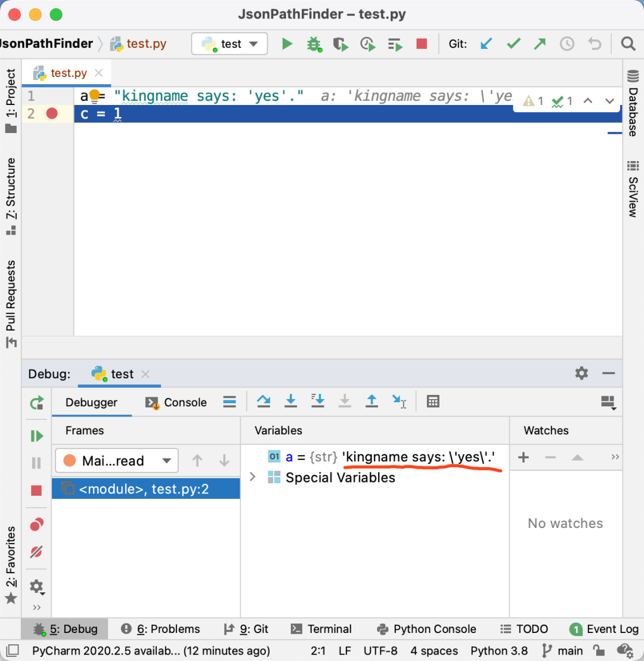Open the SciView tool window
Screen dimensions: 644x661
pyautogui.click(x=633, y=189)
